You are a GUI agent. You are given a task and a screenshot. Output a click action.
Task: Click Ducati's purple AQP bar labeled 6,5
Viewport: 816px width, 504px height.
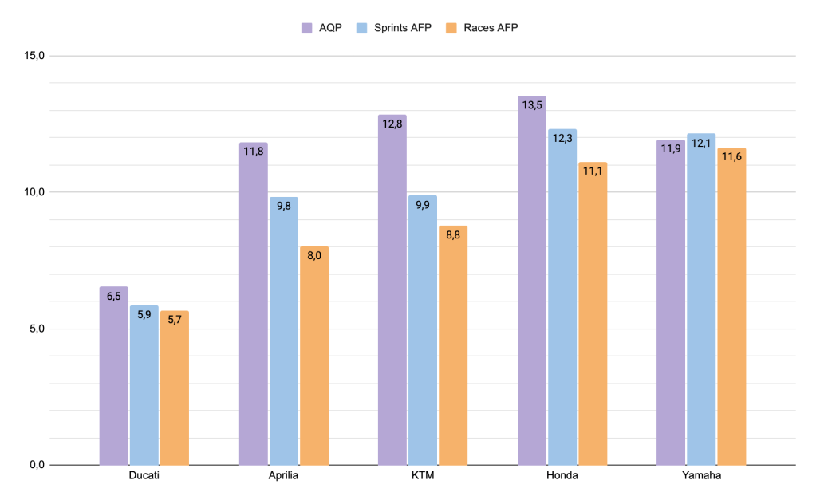coord(114,375)
